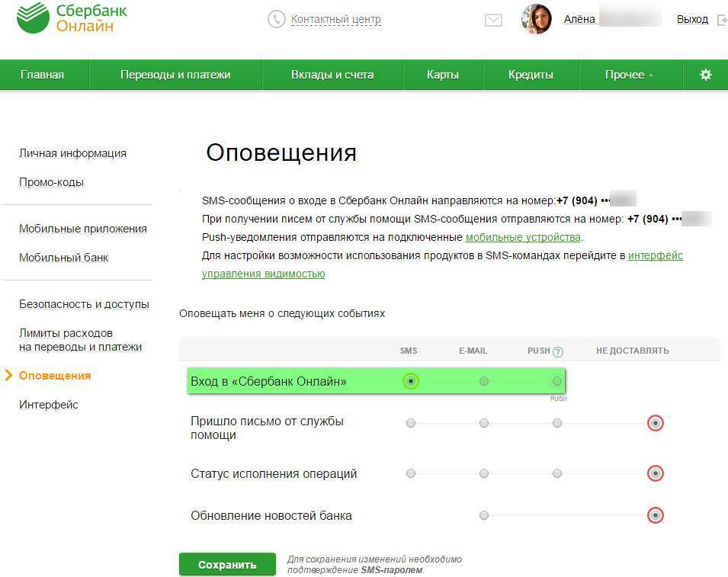Select Не доставлять for Пришло письмо от службы помощи
Image resolution: width=728 pixels, height=577 pixels.
point(655,423)
